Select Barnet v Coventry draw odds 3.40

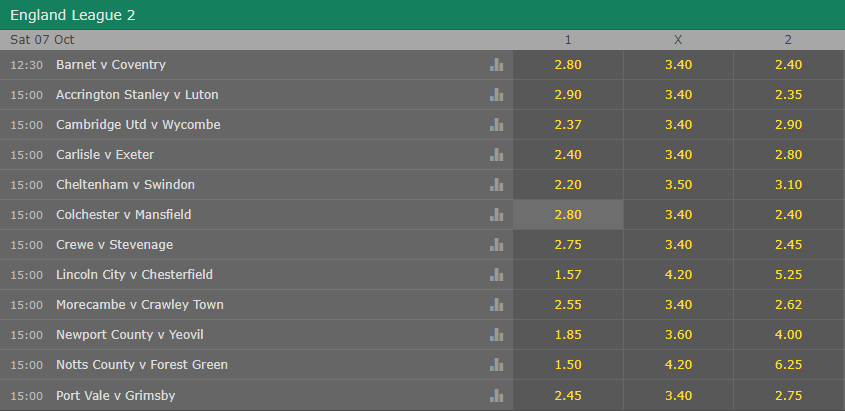[678, 65]
